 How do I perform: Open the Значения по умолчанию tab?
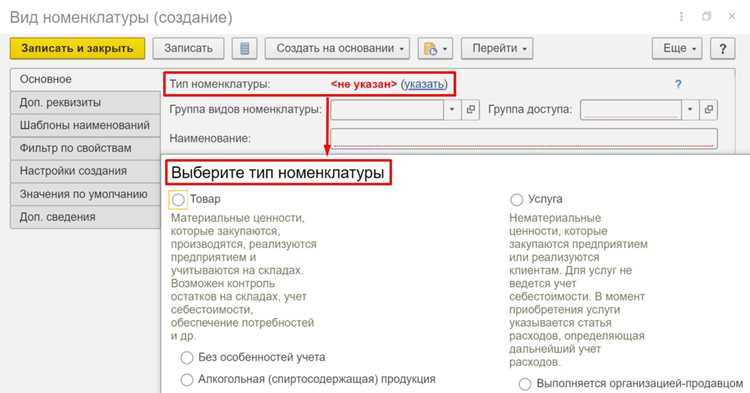pyautogui.click(x=85, y=194)
